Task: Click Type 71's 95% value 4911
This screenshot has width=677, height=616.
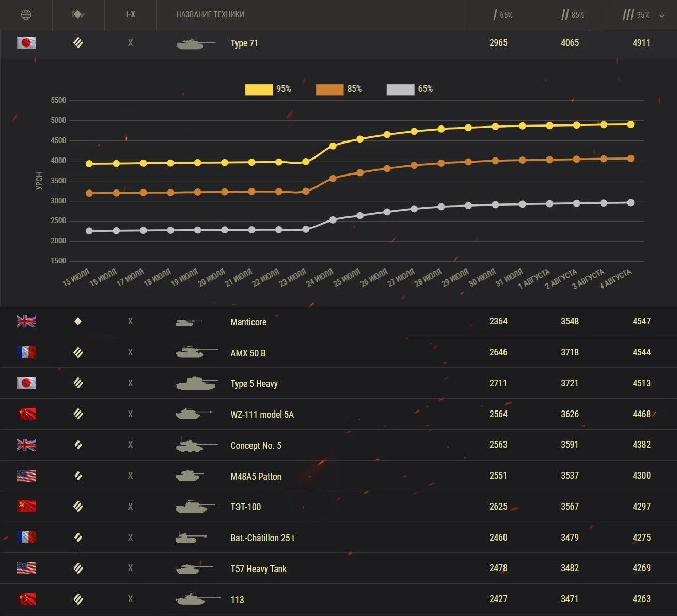Action: [x=641, y=43]
